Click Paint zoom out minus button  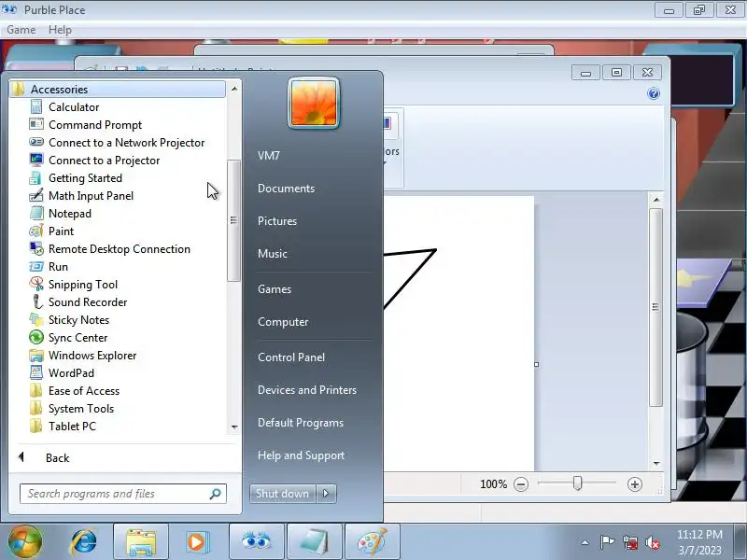tap(521, 484)
